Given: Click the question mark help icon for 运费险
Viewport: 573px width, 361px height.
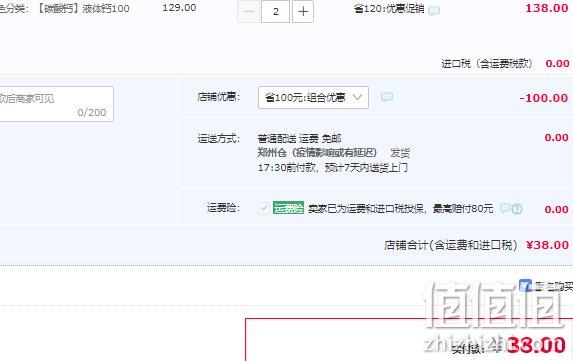Looking at the screenshot, I should coord(517,209).
